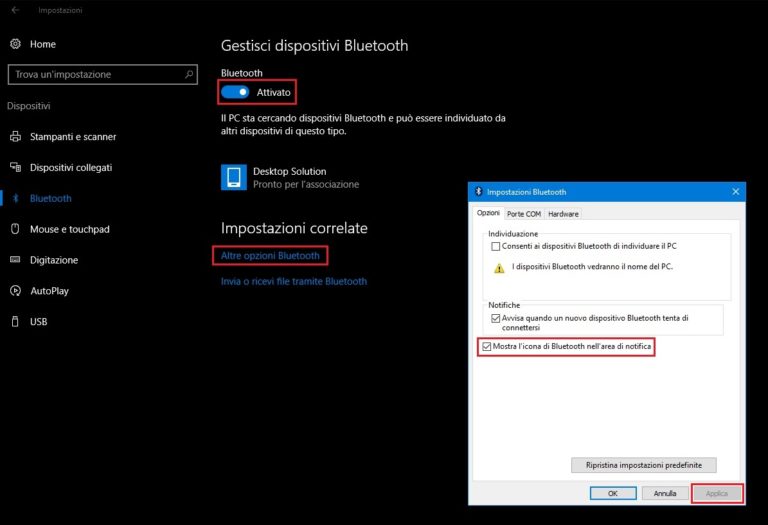Click the USB icon in sidebar

click(x=15, y=322)
